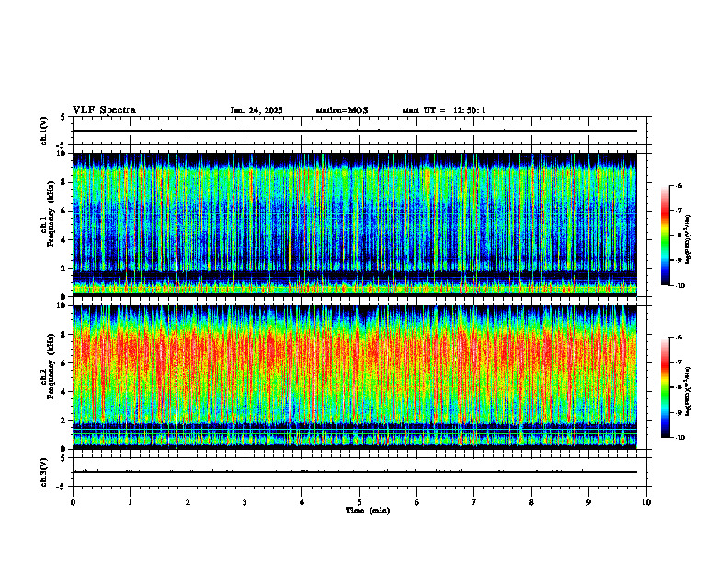The height and width of the screenshot is (563, 728).
Task: Click the time axis tick label "7"
Action: [473, 502]
